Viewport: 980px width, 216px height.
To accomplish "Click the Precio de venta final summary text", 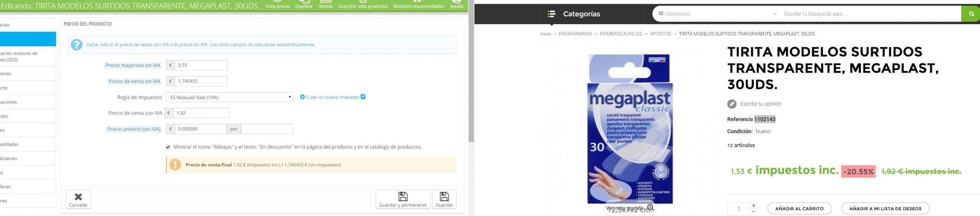I will [263, 165].
